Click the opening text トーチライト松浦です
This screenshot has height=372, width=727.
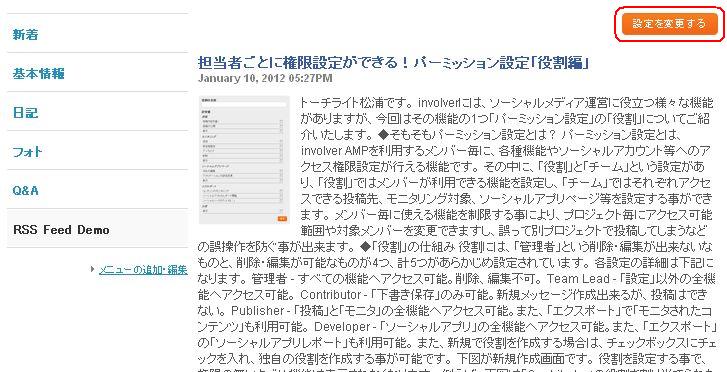[356, 102]
